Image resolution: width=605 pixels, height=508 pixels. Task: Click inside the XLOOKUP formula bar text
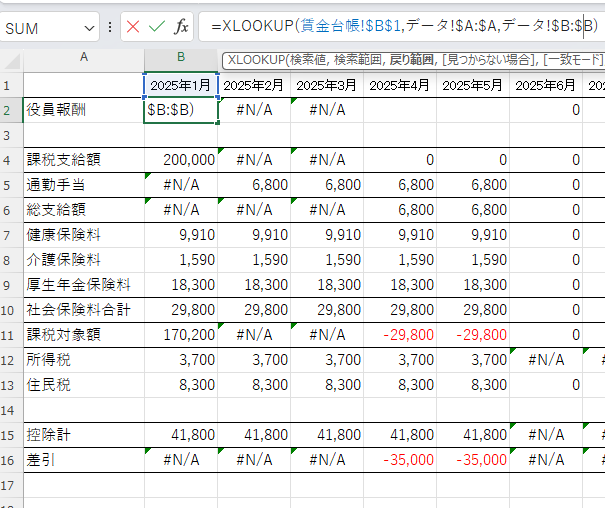click(x=400, y=27)
